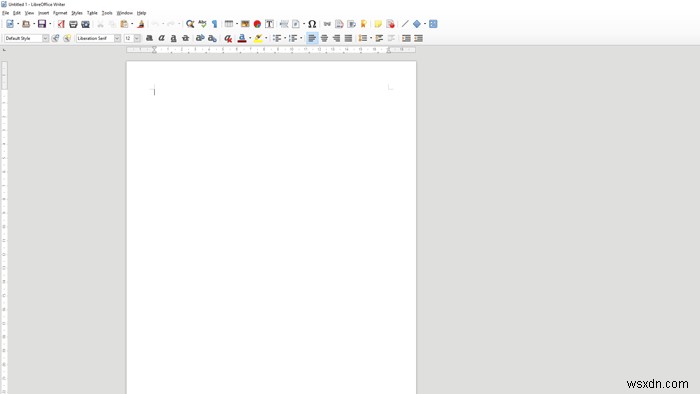This screenshot has height=394, width=700.
Task: Toggle the Bullets list icon
Action: point(277,38)
